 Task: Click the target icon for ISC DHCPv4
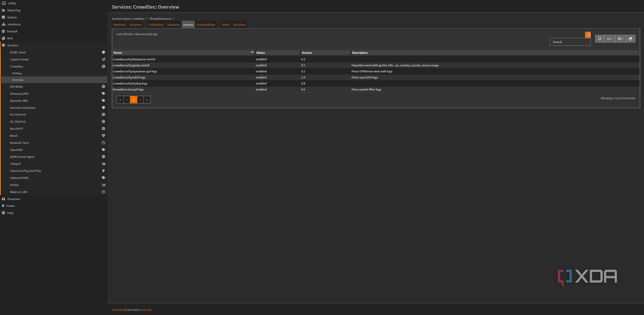pyautogui.click(x=103, y=115)
